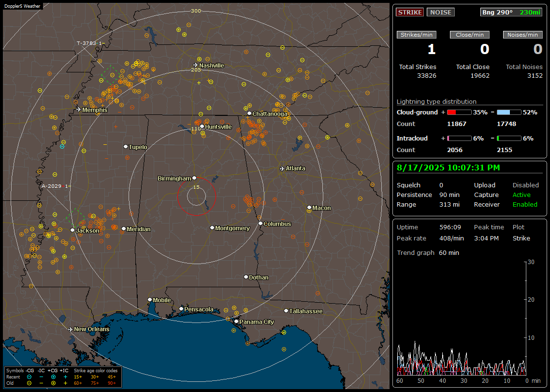Click the Lightning type distribution heading
Image resolution: width=550 pixels, height=392 pixels.
tap(436, 101)
